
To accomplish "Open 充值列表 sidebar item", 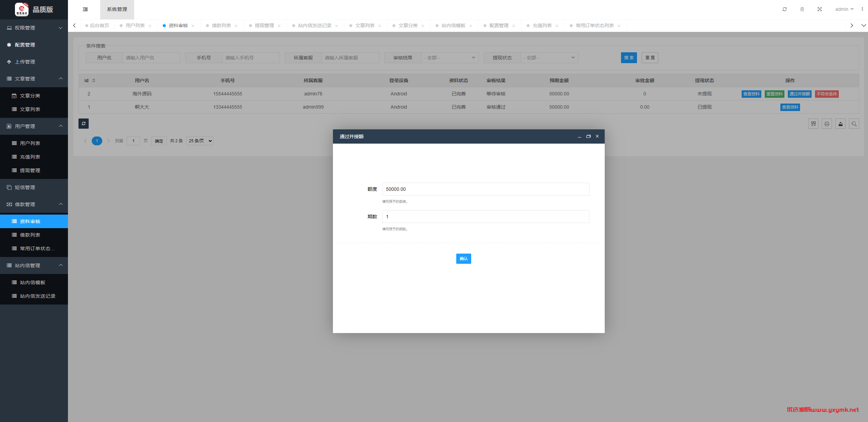I will point(34,157).
